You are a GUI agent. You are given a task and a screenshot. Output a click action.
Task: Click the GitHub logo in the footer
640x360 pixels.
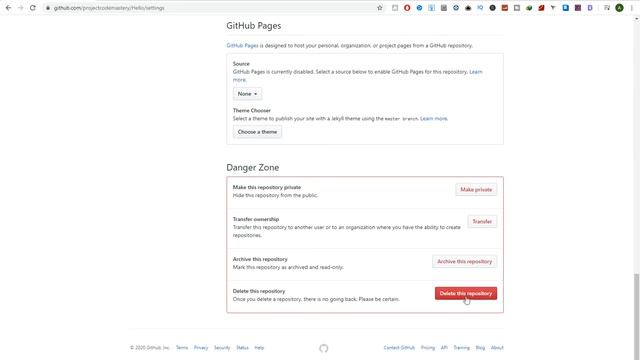point(324,348)
